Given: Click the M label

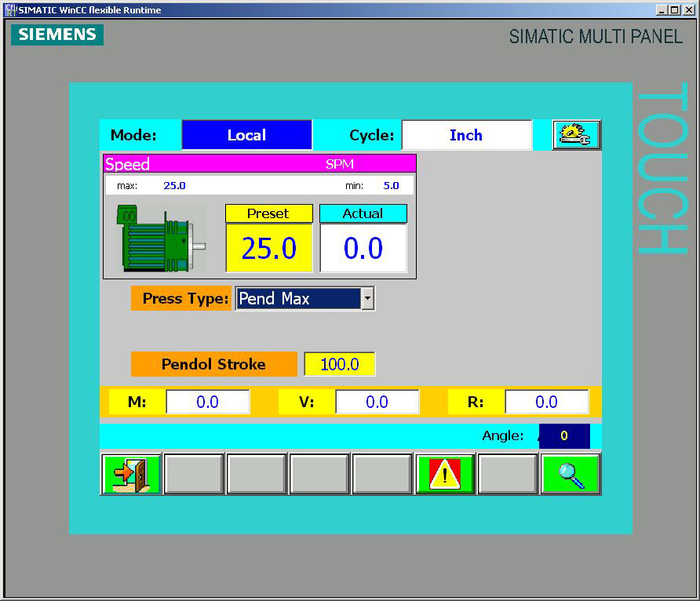Looking at the screenshot, I should click(x=137, y=402).
